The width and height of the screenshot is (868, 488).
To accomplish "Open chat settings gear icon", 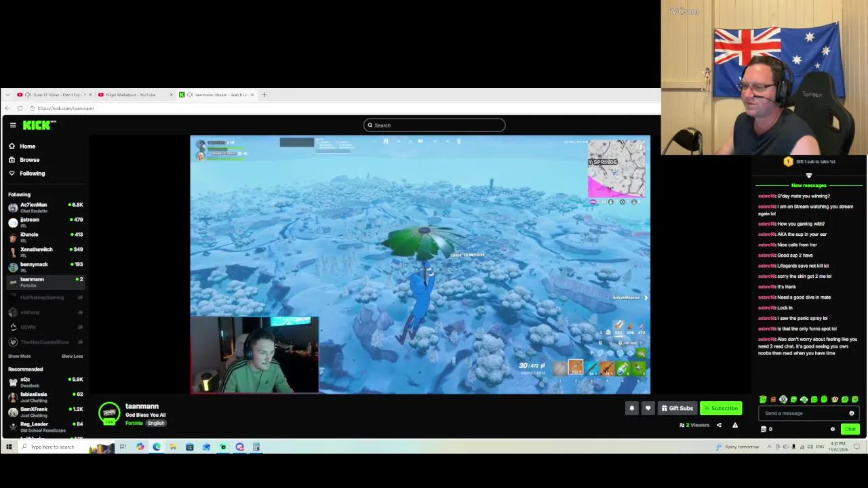I will pyautogui.click(x=833, y=429).
